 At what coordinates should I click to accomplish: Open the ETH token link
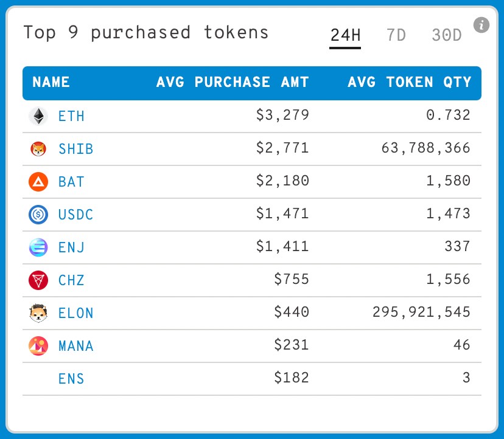[71, 116]
